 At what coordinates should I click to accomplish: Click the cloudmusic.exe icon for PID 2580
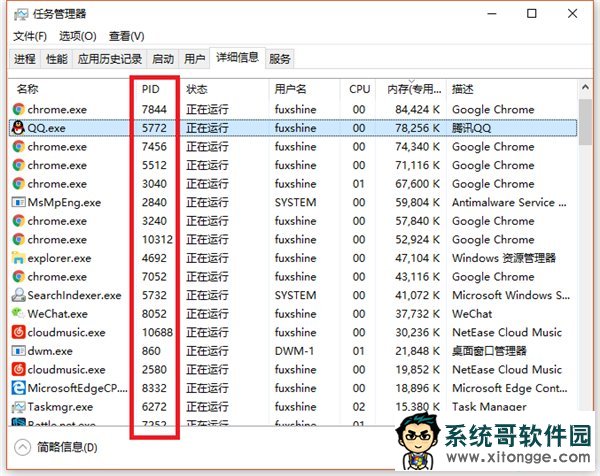point(18,369)
